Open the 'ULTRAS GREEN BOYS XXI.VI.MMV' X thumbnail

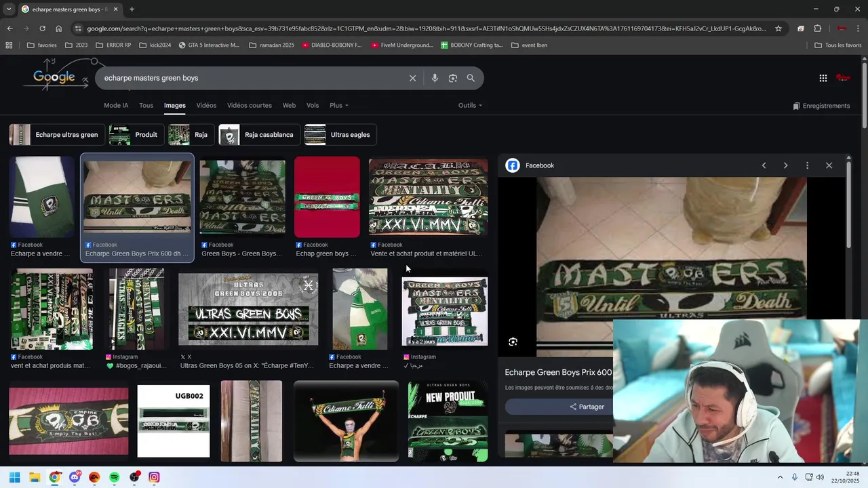click(248, 309)
